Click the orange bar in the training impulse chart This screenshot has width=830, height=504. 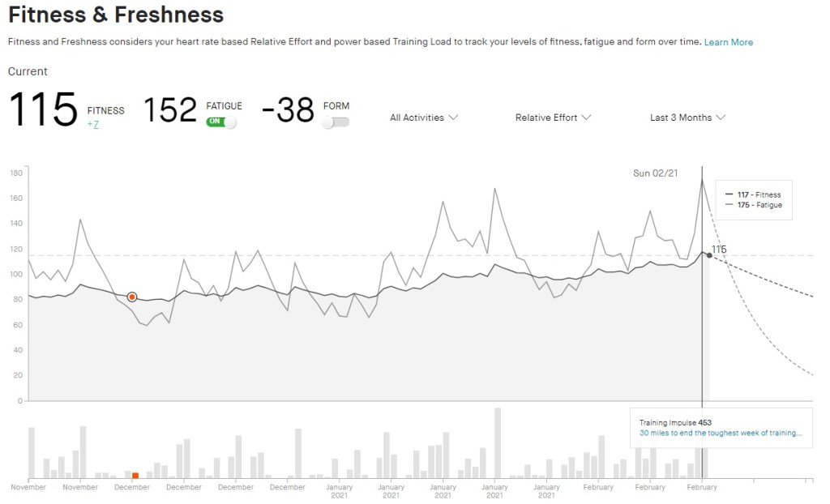[135, 476]
